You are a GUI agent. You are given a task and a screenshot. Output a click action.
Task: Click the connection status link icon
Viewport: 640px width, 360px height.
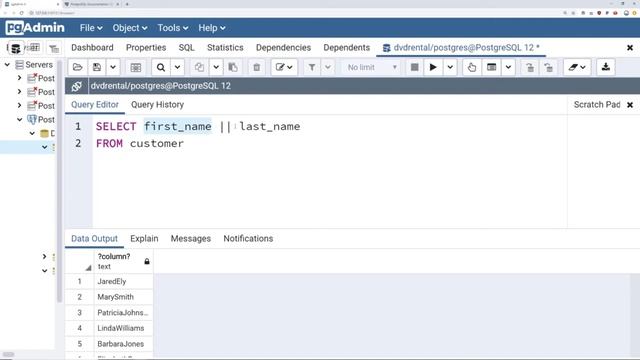coord(76,86)
